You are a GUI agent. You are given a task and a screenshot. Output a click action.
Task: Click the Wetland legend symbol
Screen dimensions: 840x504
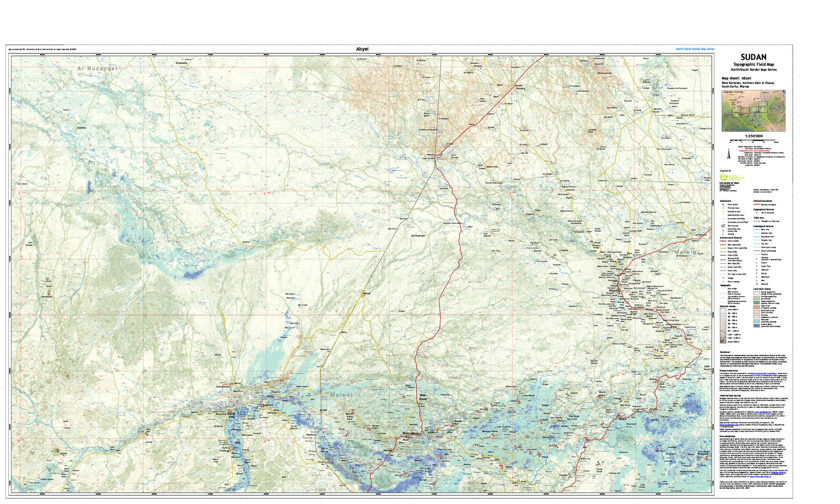point(757,284)
